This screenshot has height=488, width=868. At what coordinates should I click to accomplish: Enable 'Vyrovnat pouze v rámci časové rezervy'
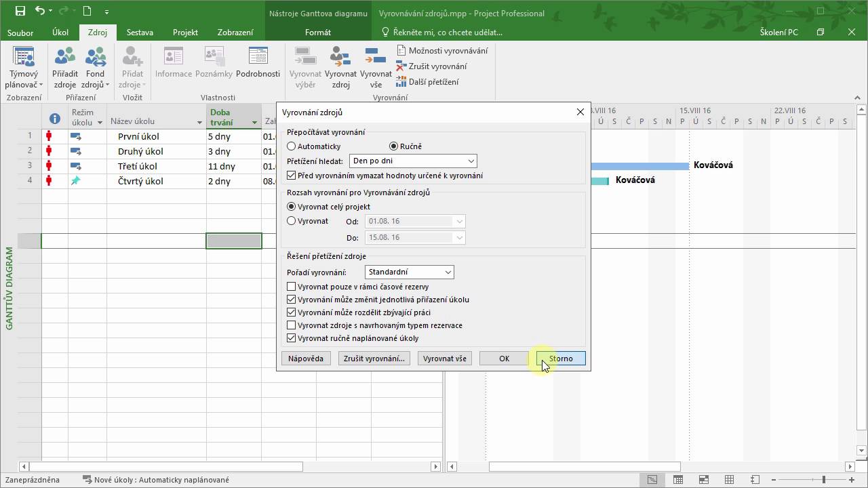click(292, 287)
